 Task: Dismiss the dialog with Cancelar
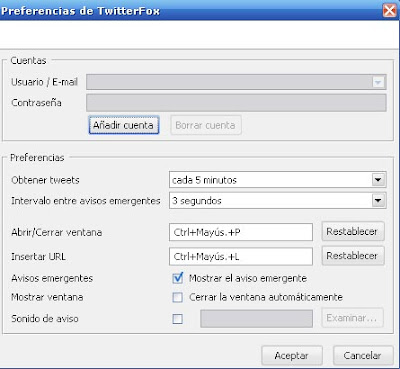click(x=362, y=356)
